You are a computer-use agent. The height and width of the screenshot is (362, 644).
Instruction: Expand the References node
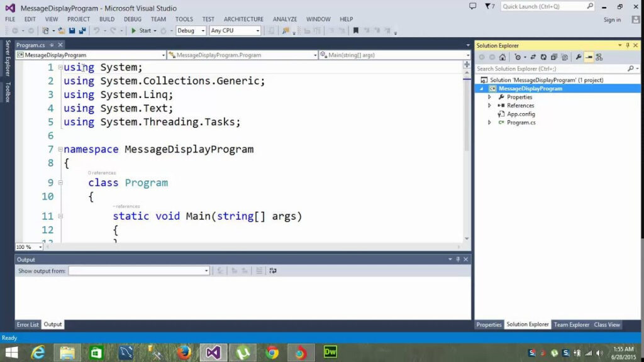(x=489, y=106)
